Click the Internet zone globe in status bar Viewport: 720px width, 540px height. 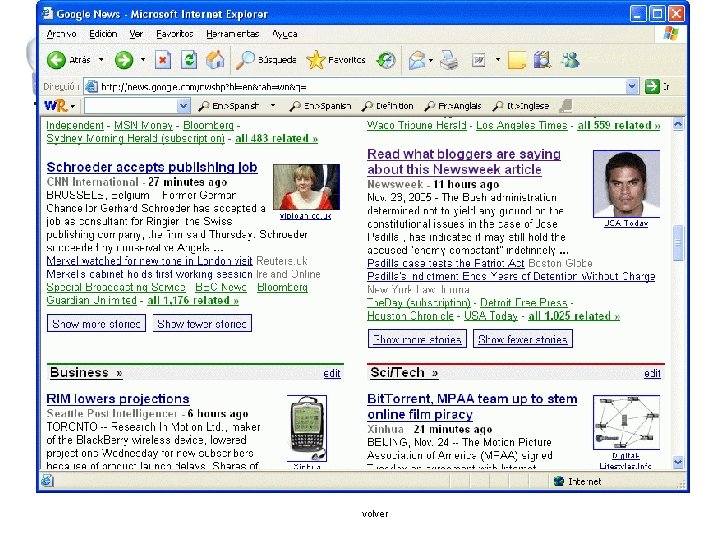[558, 481]
